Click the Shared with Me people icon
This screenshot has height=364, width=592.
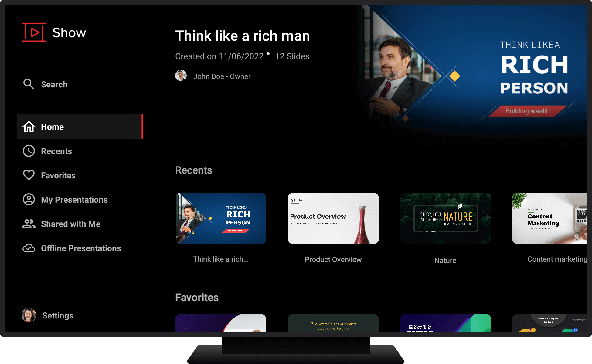pyautogui.click(x=29, y=224)
